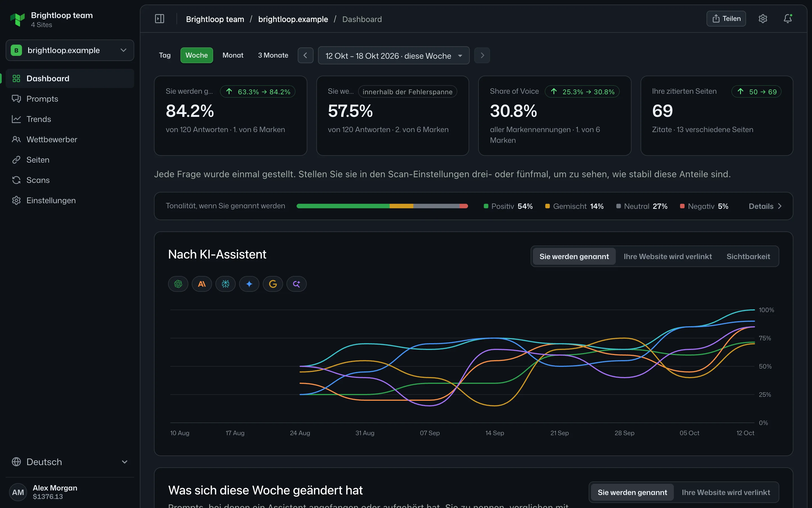
Task: Toggle the yellow Google G chip
Action: 273,284
